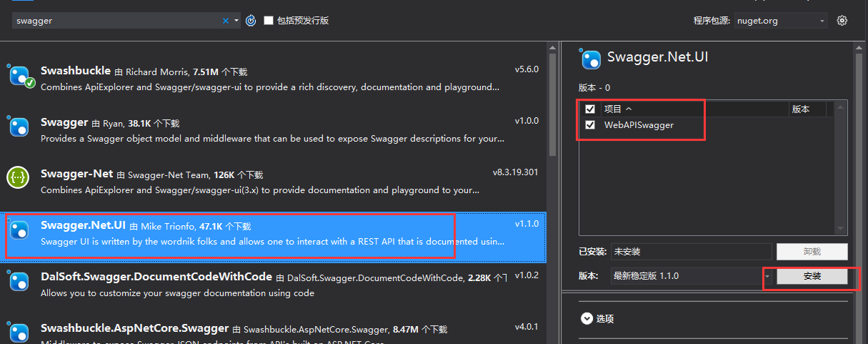Click version label v8.3.19.301
Image resolution: width=868 pixels, height=344 pixels.
515,172
